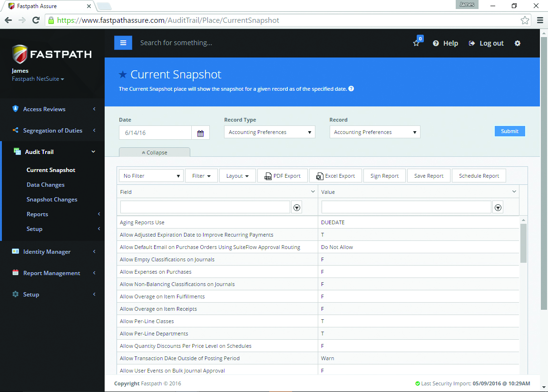This screenshot has width=548, height=392.
Task: Open the Record Type dropdown
Action: (269, 132)
